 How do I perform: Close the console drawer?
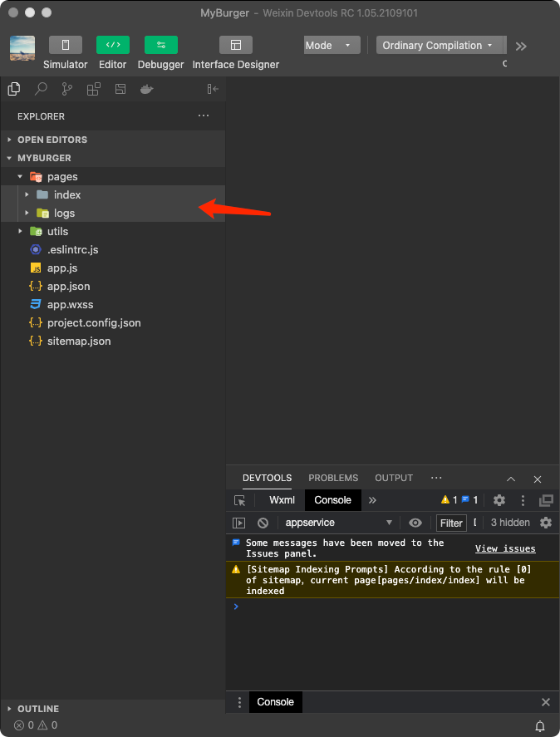pos(546,702)
